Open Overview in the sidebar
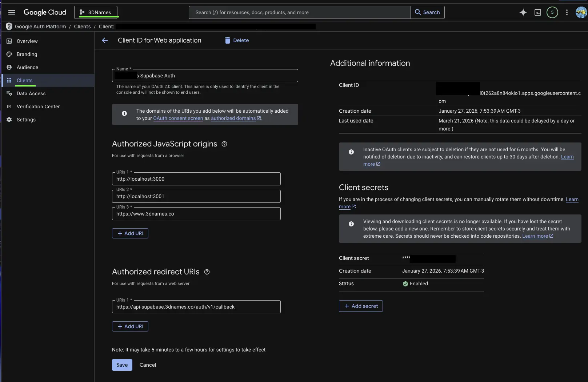This screenshot has height=382, width=588. click(48, 41)
